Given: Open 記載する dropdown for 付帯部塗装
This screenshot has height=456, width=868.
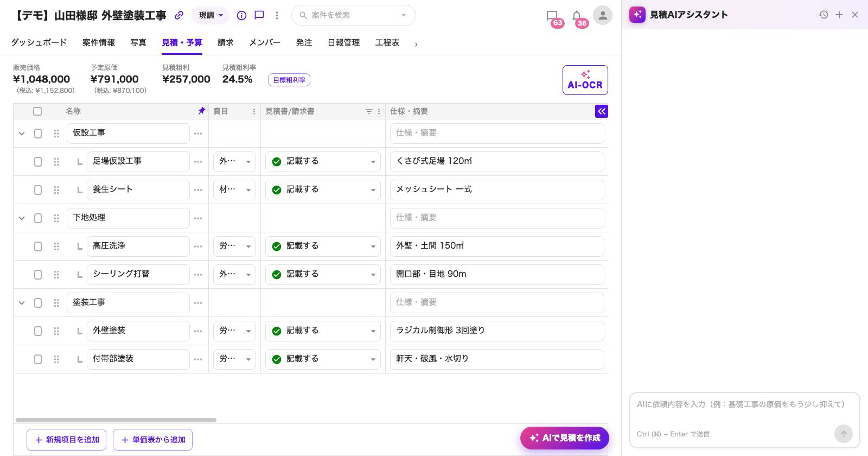Looking at the screenshot, I should coord(323,359).
